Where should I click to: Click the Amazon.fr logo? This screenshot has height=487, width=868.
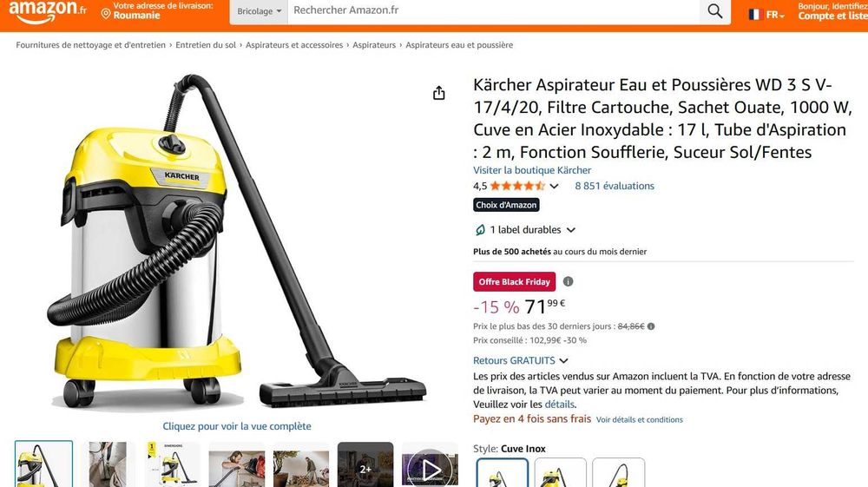pyautogui.click(x=48, y=11)
